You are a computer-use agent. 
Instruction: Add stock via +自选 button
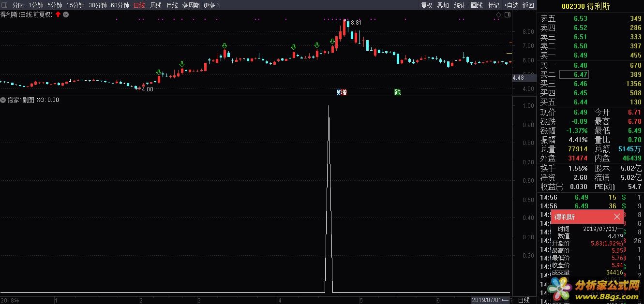pyautogui.click(x=511, y=5)
